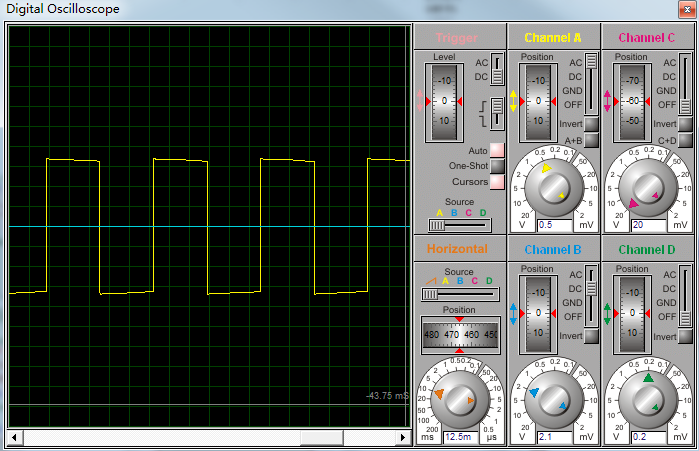The image size is (699, 451).
Task: Click Channel D Position thumbwheel
Action: coord(632,315)
